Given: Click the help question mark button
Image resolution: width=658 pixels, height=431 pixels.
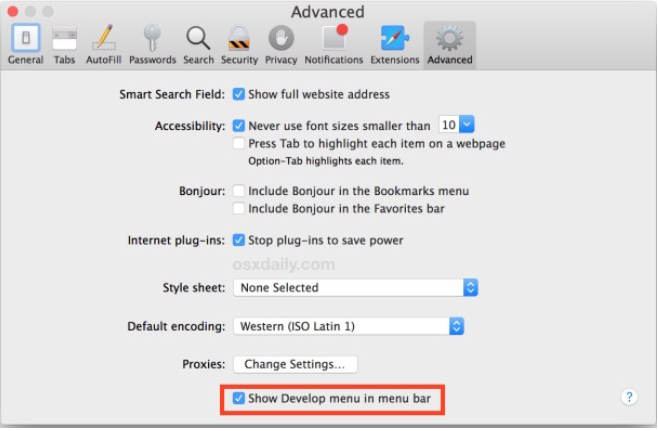Looking at the screenshot, I should coord(629,397).
